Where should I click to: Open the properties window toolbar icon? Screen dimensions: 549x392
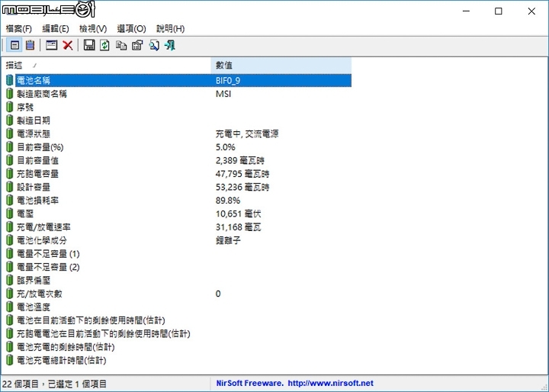[52, 45]
